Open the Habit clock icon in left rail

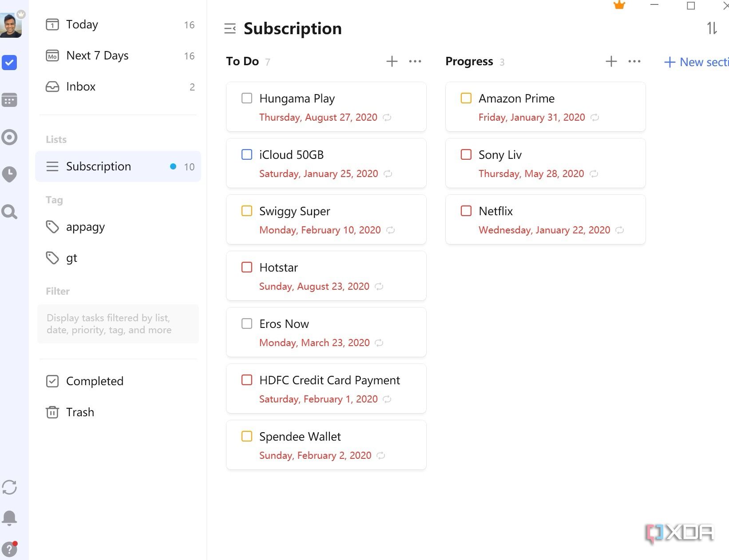[9, 174]
